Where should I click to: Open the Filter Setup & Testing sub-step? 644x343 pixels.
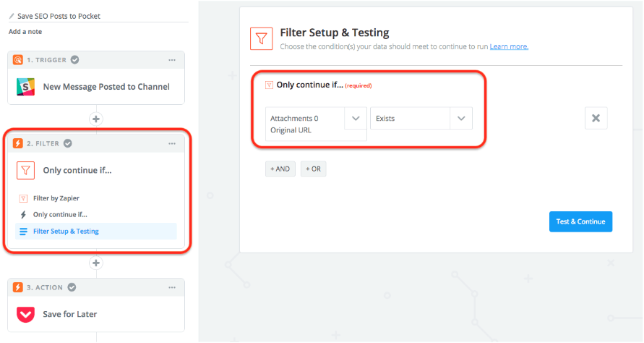[x=66, y=232]
